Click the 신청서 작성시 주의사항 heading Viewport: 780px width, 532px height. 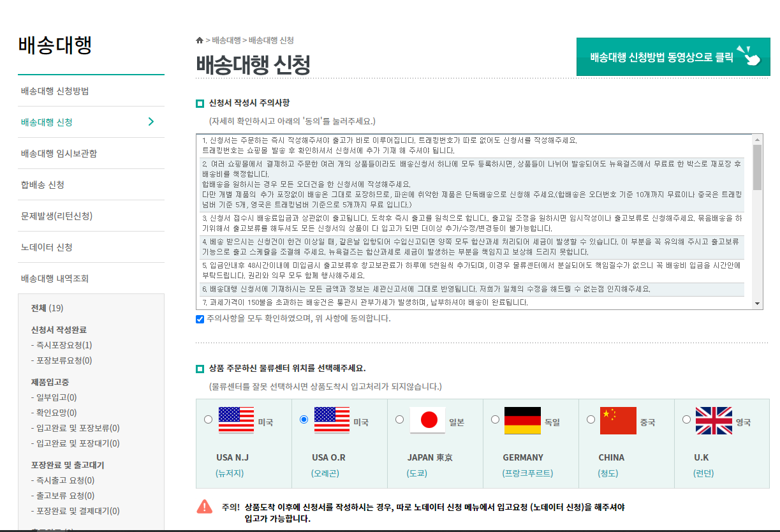pyautogui.click(x=249, y=103)
